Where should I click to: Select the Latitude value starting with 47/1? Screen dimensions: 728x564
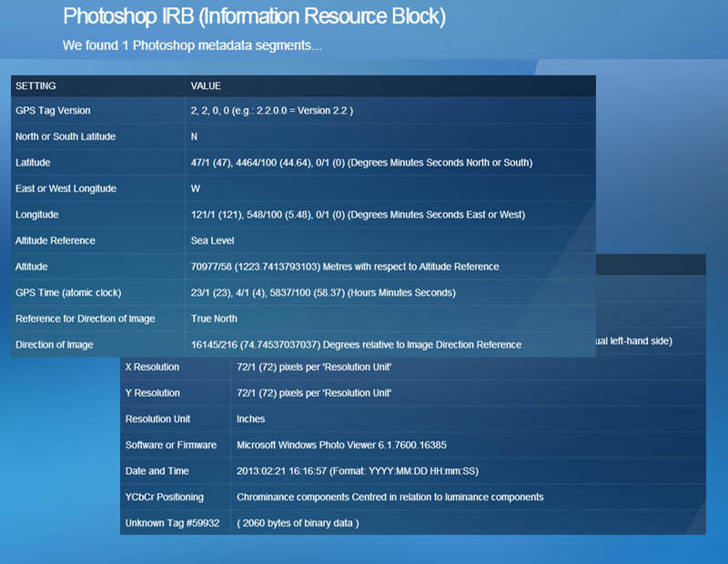(360, 163)
